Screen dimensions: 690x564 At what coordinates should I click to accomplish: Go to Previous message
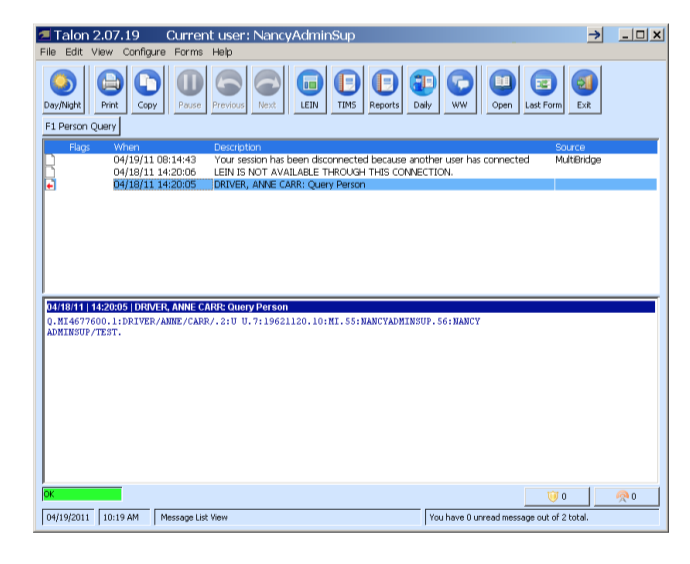(228, 90)
